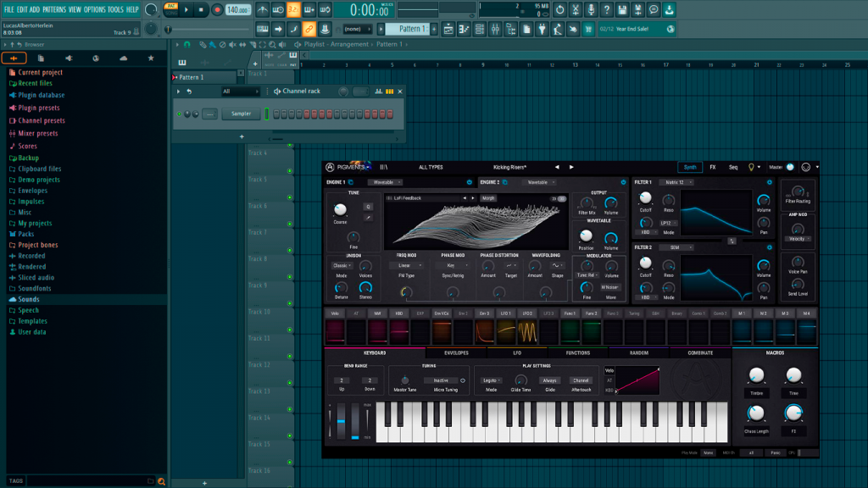Viewport: 868px width, 488px height.
Task: Open the FILE menu
Action: pyautogui.click(x=8, y=9)
